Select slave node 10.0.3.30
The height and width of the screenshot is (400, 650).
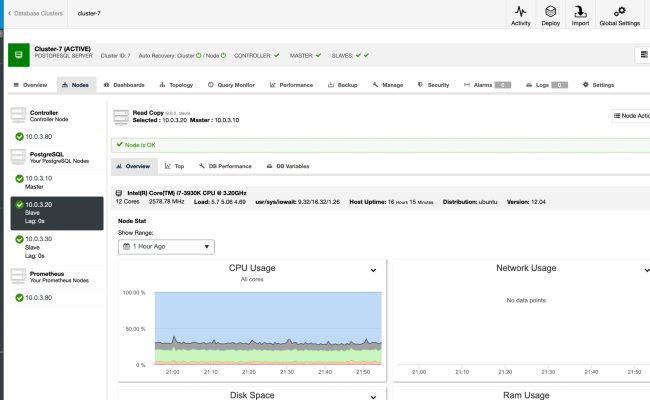[57, 247]
